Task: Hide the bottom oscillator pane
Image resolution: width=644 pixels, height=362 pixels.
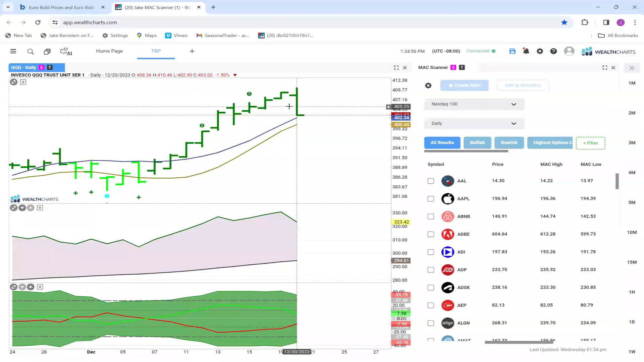Action: coord(14,287)
